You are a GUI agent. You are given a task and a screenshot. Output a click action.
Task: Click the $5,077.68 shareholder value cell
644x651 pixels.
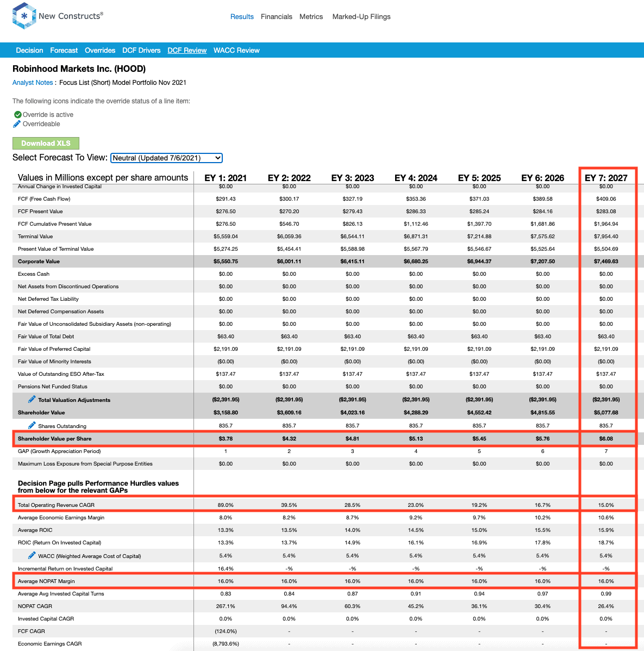point(606,412)
